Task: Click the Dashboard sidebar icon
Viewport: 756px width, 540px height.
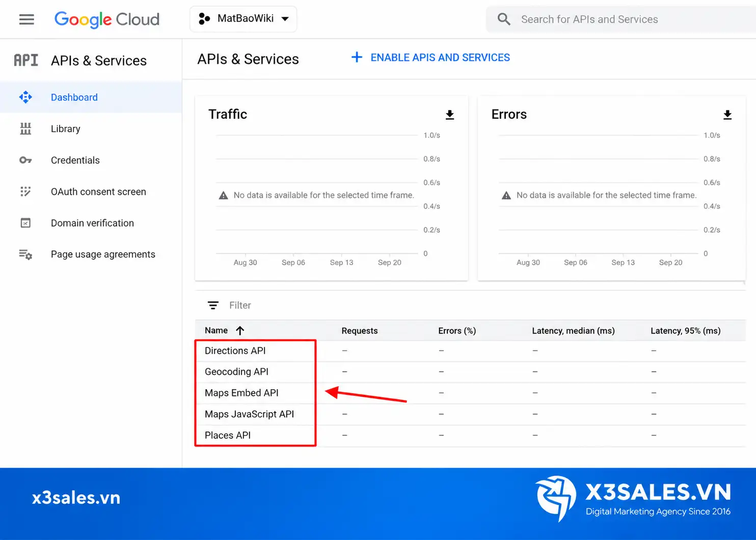Action: tap(25, 97)
